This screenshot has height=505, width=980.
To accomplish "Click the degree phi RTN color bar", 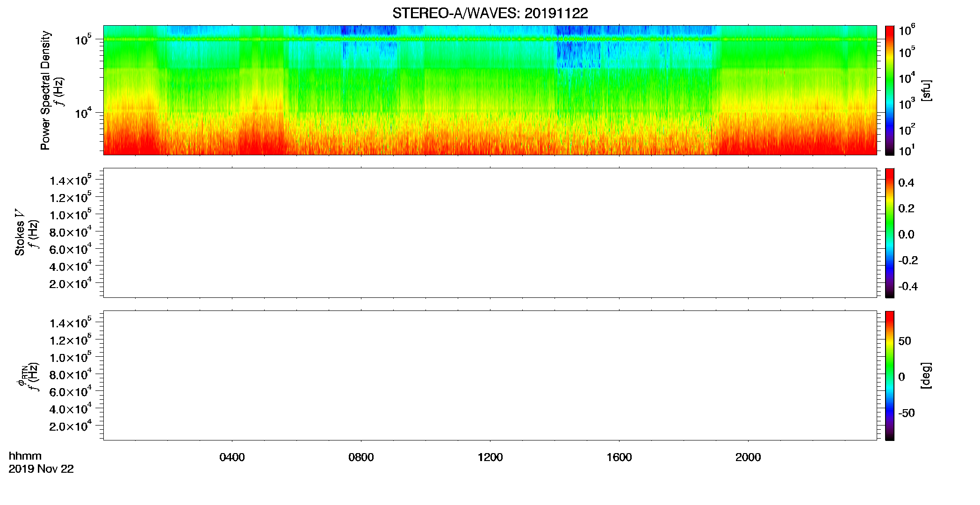I will pyautogui.click(x=889, y=375).
